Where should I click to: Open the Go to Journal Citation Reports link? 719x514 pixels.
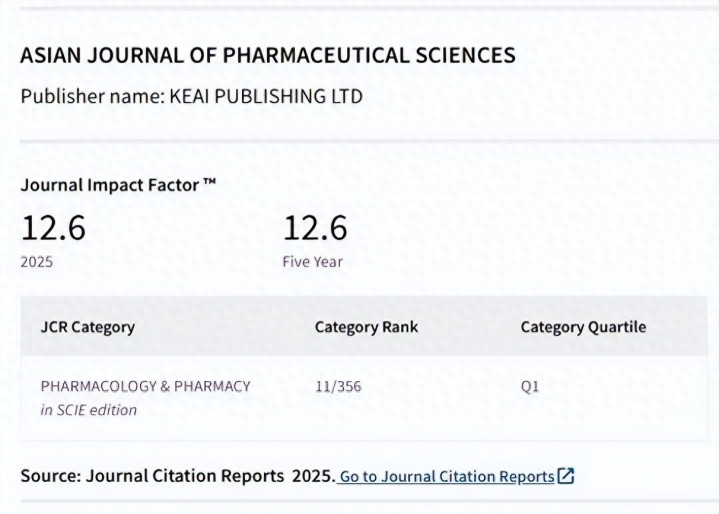455,476
